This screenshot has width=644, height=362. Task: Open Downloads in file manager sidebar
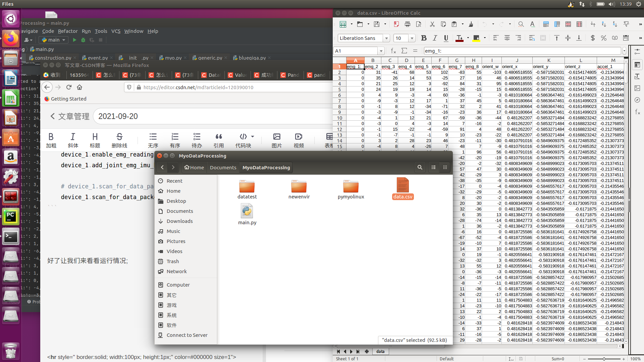(179, 221)
